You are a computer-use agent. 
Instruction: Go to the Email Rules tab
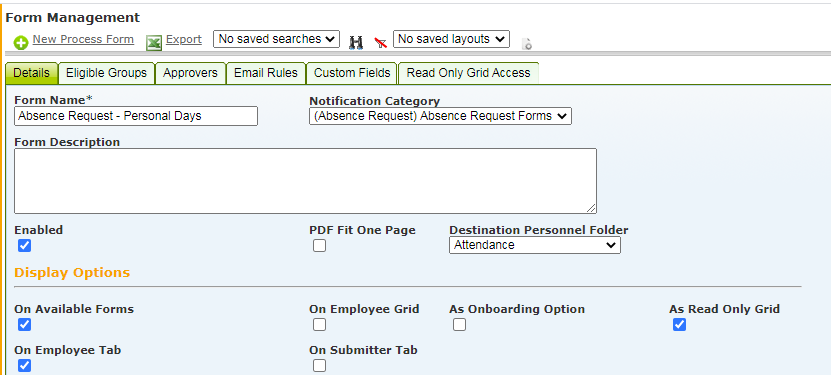tap(266, 73)
